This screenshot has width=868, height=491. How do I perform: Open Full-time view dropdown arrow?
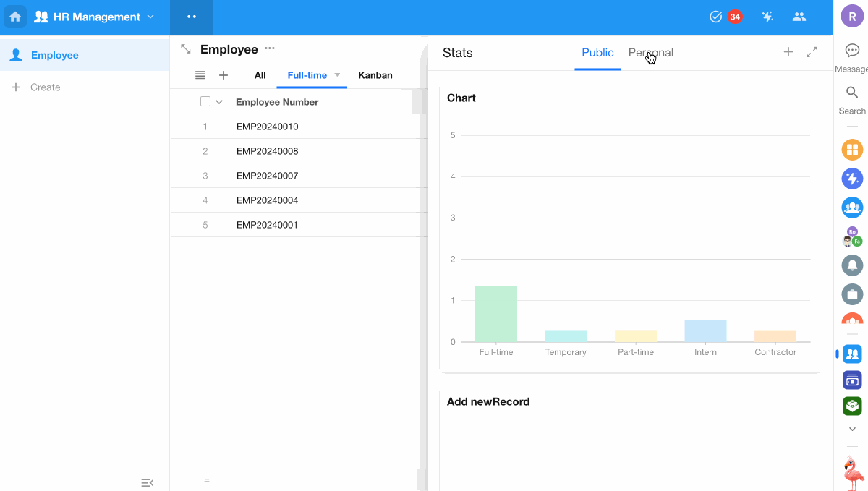pos(337,75)
